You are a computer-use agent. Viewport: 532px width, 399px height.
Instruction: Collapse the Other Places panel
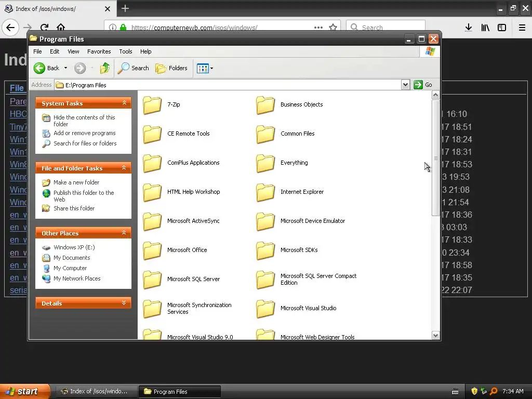click(124, 233)
